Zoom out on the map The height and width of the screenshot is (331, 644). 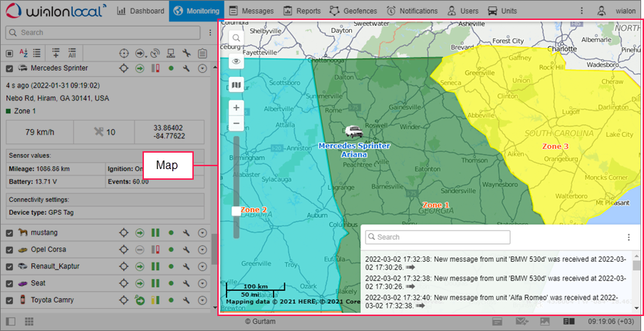[237, 123]
